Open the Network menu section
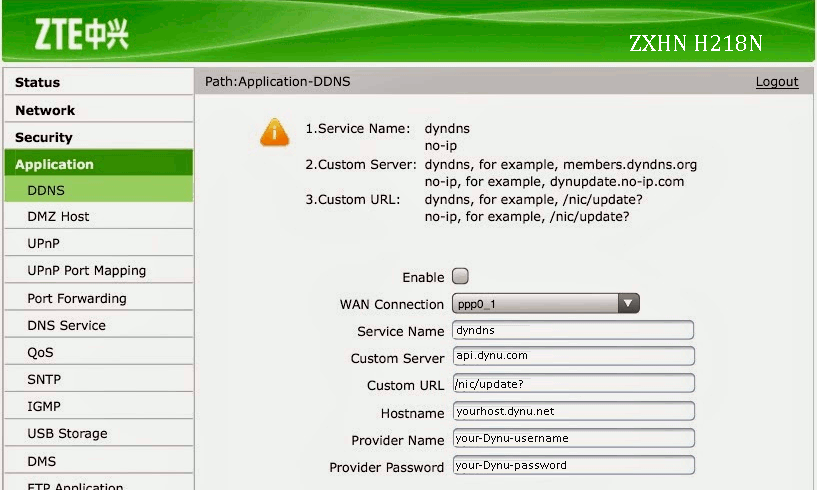 pos(99,110)
